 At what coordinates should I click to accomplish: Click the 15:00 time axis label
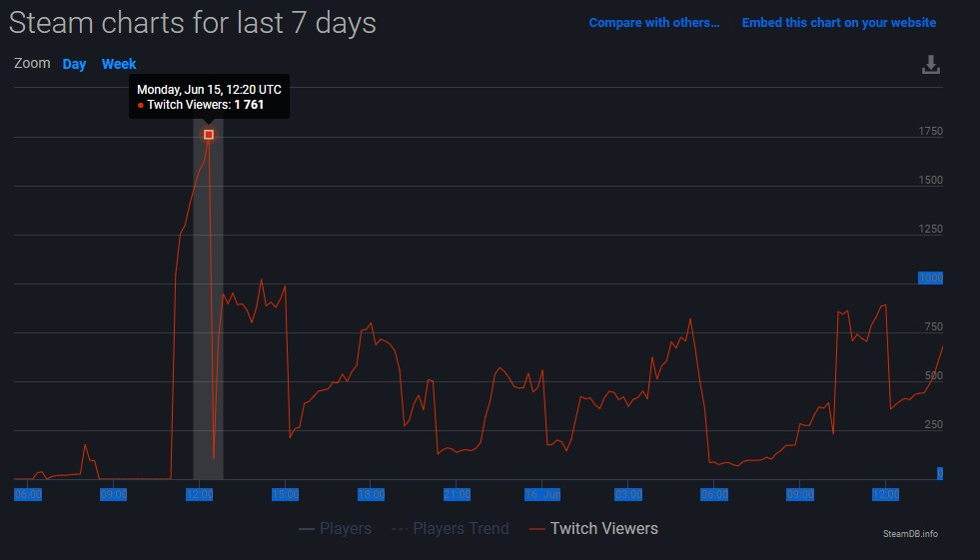coord(286,494)
